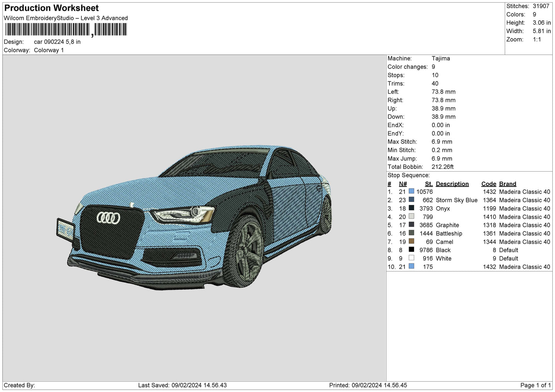Image resolution: width=555 pixels, height=392 pixels.
Task: Click the blue swatch for stop 10
Action: click(x=411, y=266)
